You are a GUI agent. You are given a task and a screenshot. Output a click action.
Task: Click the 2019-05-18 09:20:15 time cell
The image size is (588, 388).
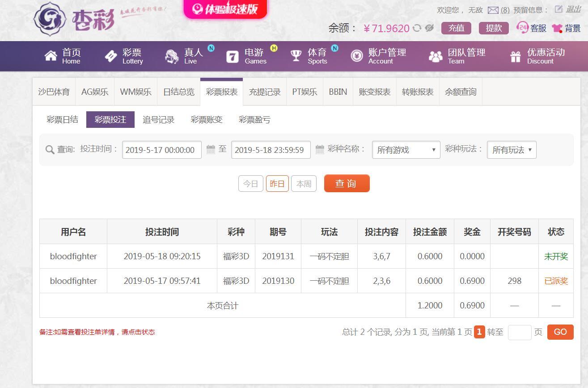coord(162,257)
